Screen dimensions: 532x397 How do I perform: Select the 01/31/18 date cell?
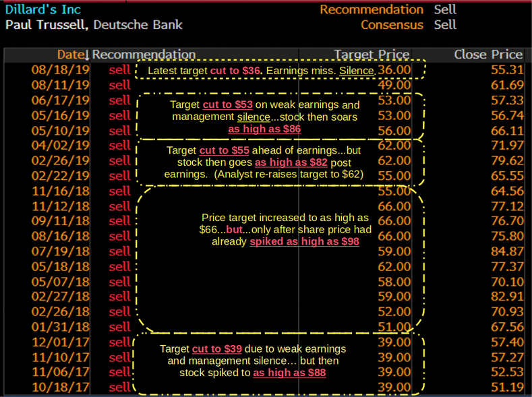pos(61,327)
